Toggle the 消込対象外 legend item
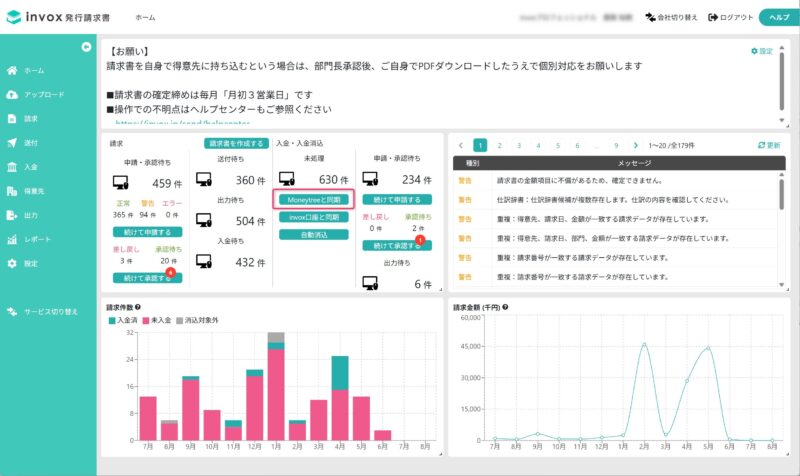The width and height of the screenshot is (800, 476). tap(197, 320)
